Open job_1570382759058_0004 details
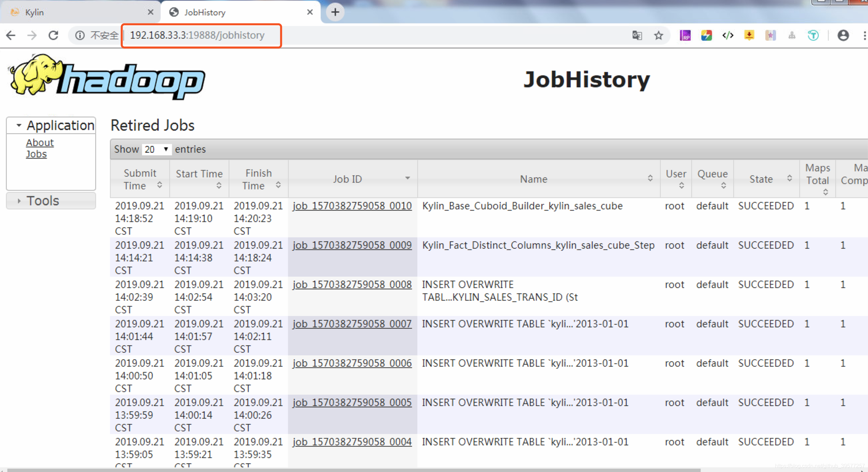The width and height of the screenshot is (868, 472). coord(352,442)
